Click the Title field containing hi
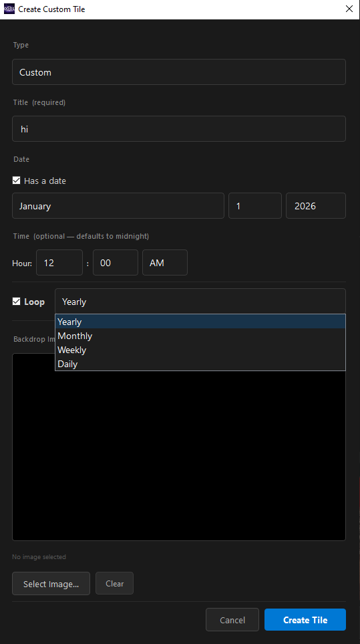This screenshot has width=360, height=644. coord(179,128)
